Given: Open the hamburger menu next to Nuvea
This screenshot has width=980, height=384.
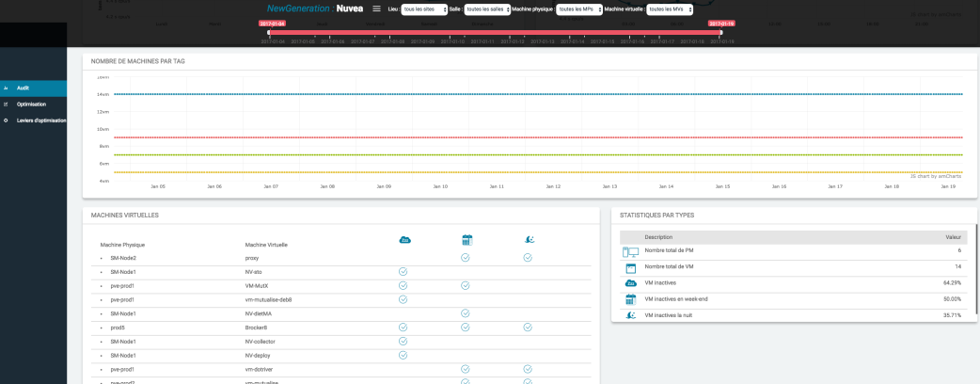Looking at the screenshot, I should click(x=376, y=8).
